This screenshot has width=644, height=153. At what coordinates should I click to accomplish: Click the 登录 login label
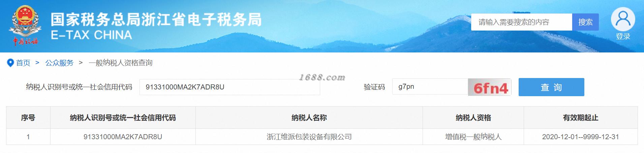[623, 37]
